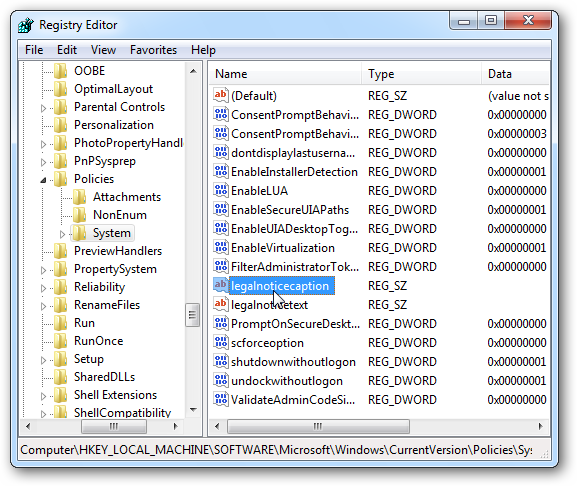Viewport: 577px width, 486px height.
Task: Click REG_SZ type of legalnoticetext row
Action: pyautogui.click(x=387, y=305)
